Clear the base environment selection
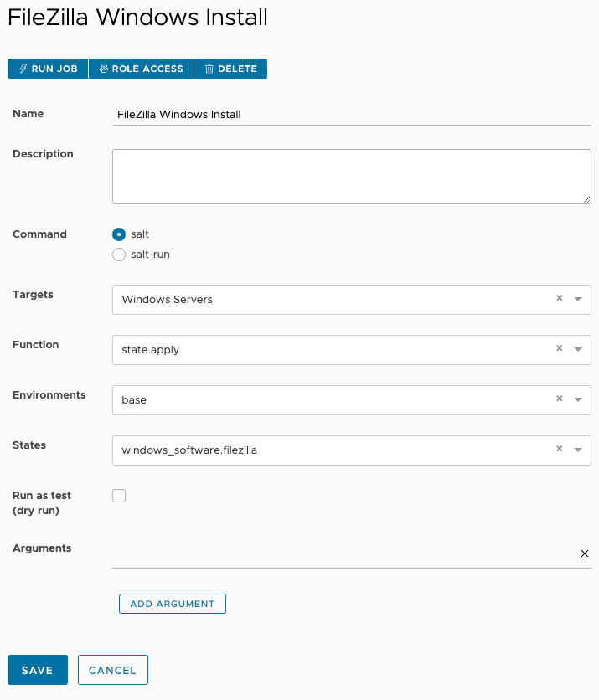This screenshot has width=599, height=700. [560, 399]
